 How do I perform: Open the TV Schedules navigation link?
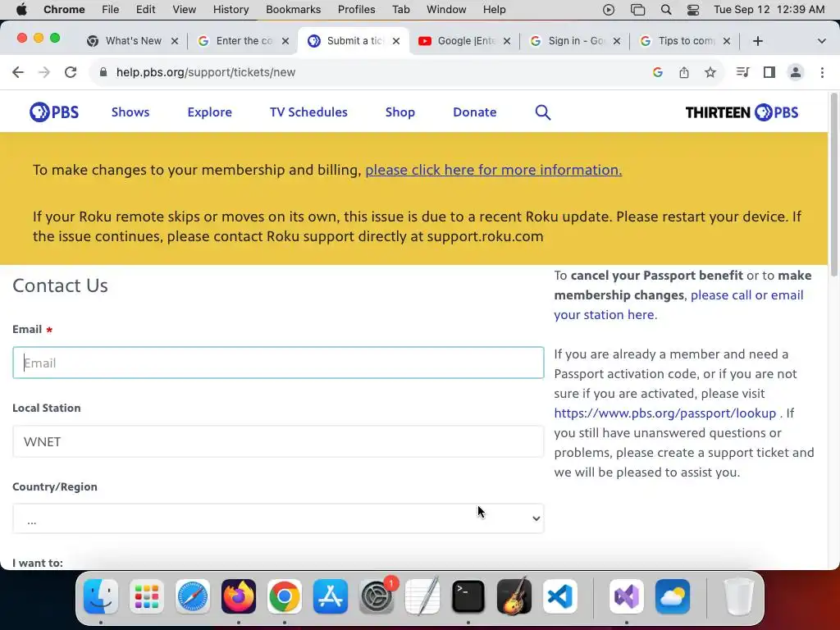pos(308,112)
